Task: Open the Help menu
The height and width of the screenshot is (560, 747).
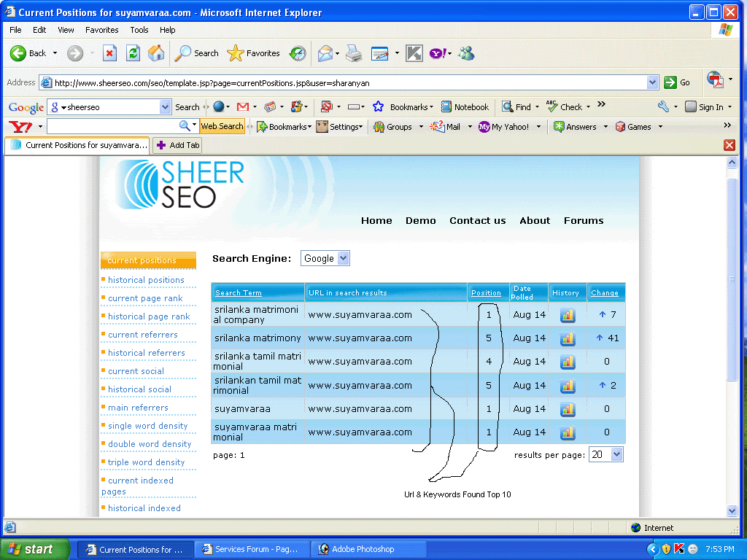Action: click(x=167, y=29)
